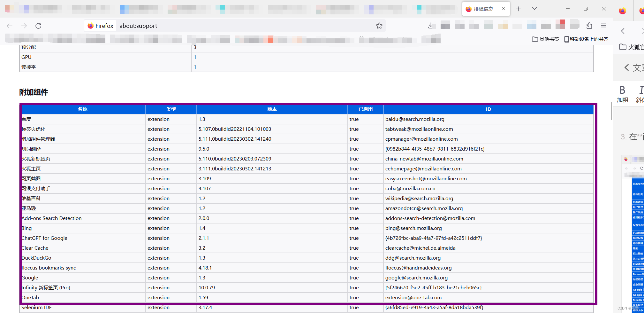Select the clearcache@michel.de.almeida ID
The height and width of the screenshot is (313, 644).
click(x=420, y=248)
